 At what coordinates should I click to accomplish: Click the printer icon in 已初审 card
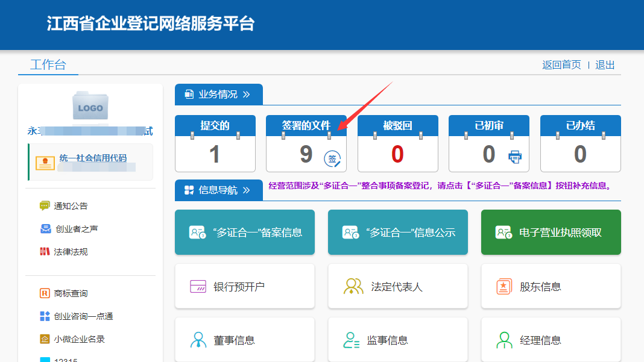(x=514, y=157)
